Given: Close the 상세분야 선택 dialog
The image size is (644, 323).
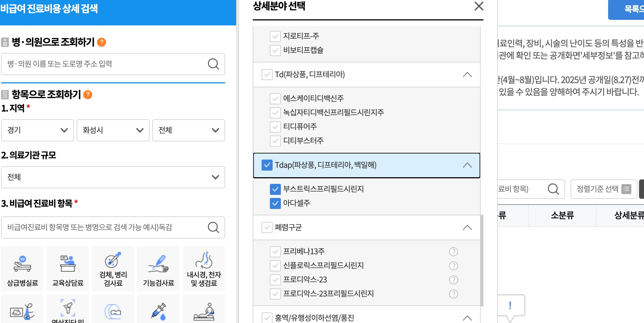Looking at the screenshot, I should tap(479, 7).
